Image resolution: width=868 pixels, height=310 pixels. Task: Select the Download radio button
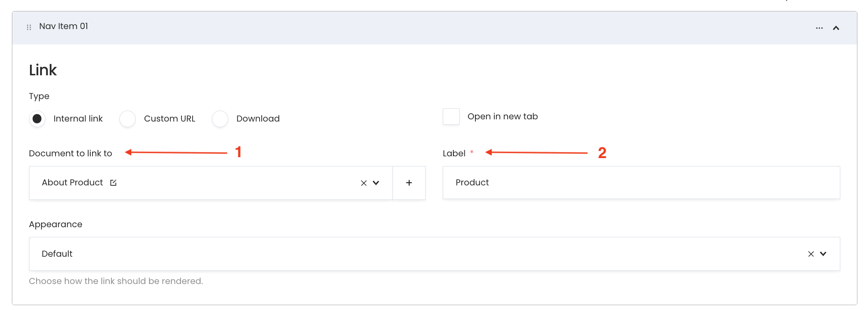coord(220,119)
